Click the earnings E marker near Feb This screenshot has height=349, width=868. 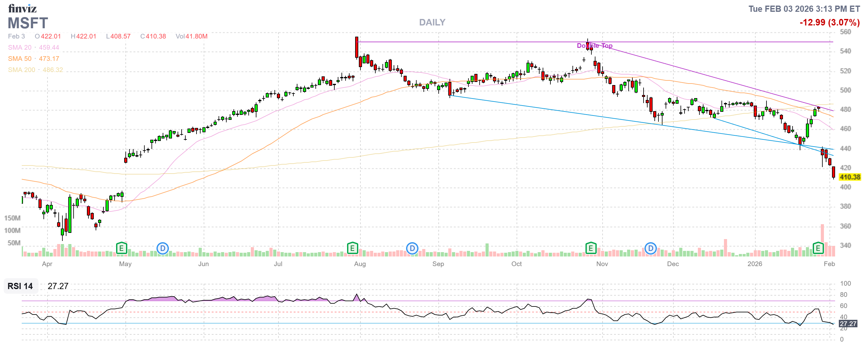818,249
